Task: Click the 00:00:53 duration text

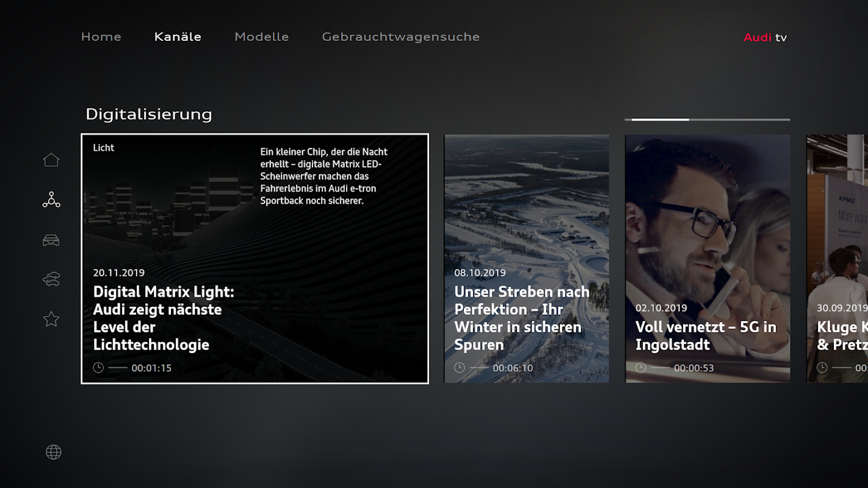Action: (x=694, y=368)
